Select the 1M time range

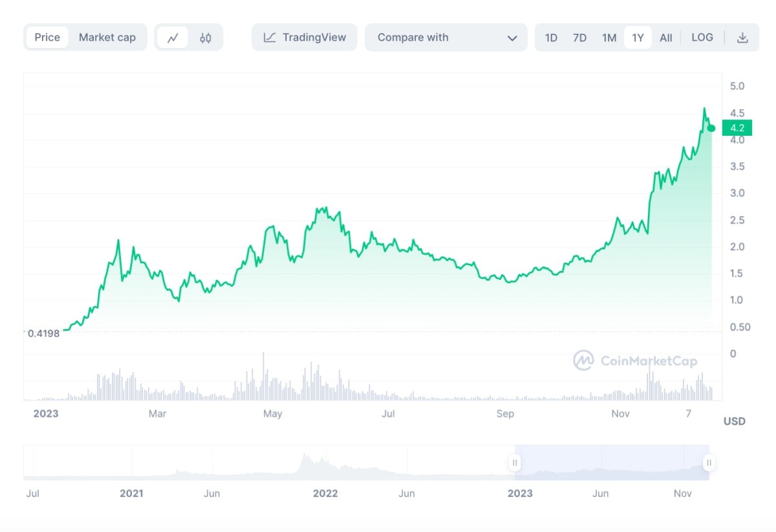(609, 37)
